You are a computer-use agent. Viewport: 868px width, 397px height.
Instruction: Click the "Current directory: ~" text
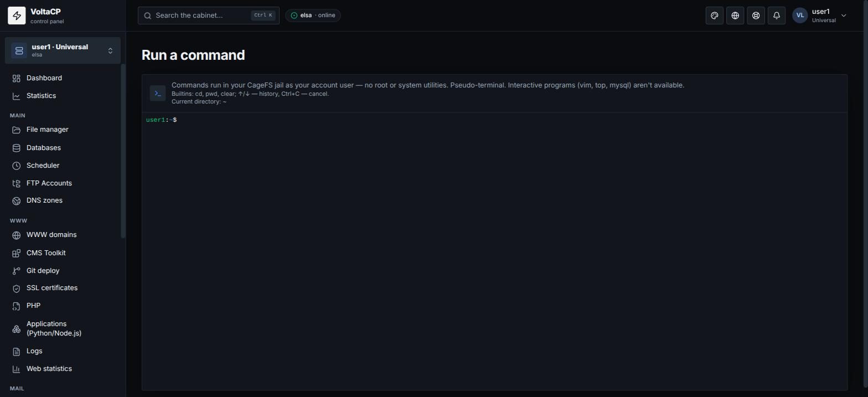199,102
